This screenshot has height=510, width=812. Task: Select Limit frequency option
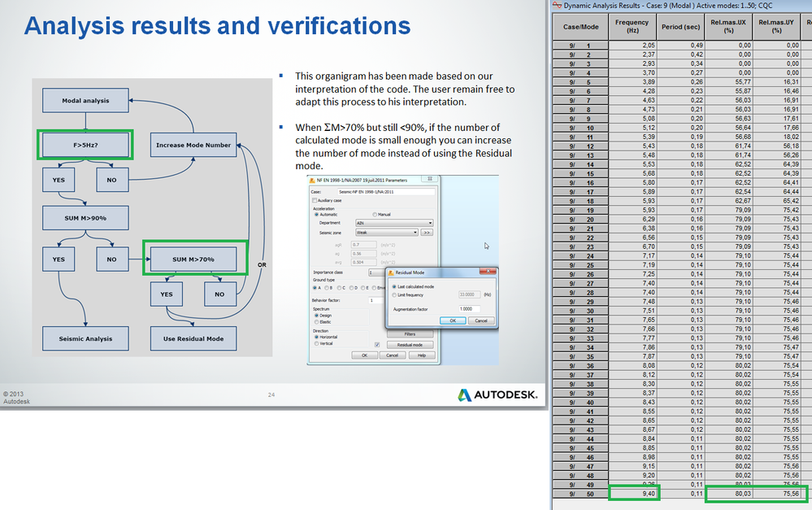point(394,295)
